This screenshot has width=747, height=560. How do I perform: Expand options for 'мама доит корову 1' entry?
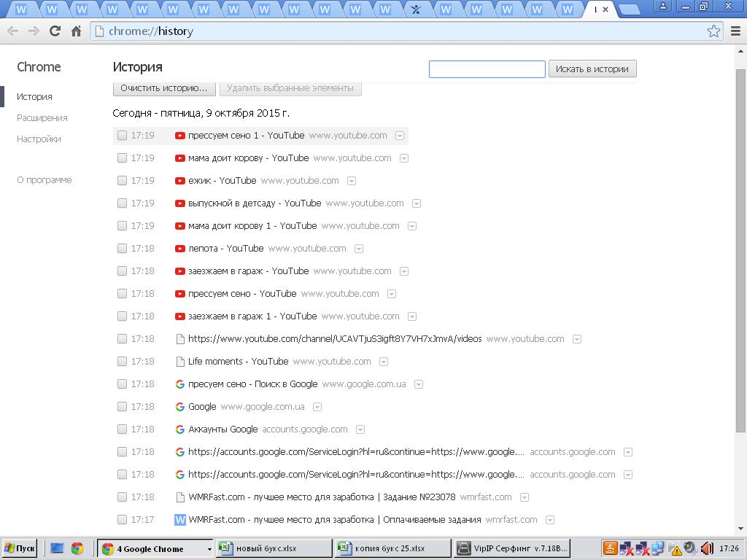coord(412,226)
